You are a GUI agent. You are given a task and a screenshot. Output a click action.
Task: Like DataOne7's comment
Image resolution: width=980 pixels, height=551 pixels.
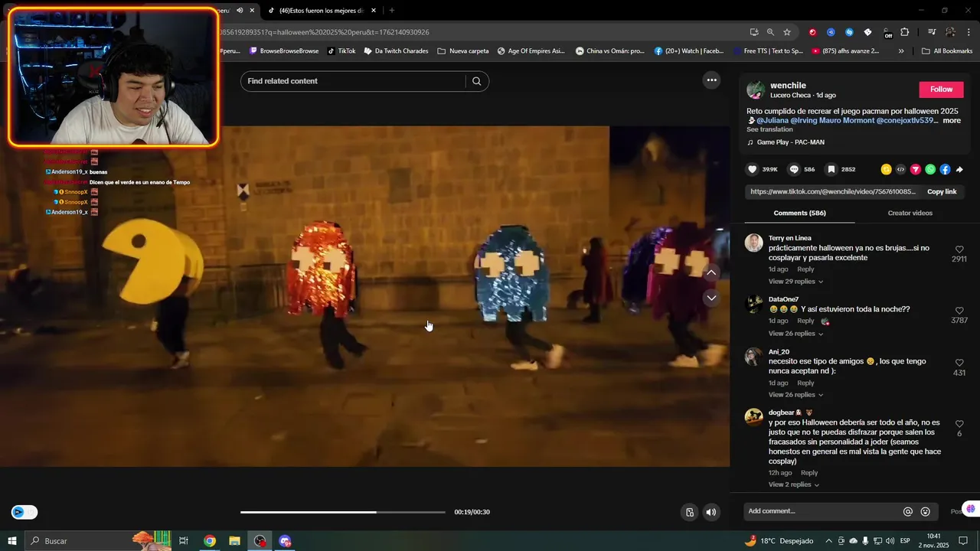959,311
